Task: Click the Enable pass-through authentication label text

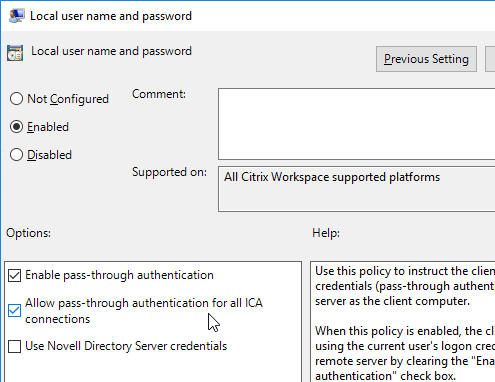Action: pos(119,275)
